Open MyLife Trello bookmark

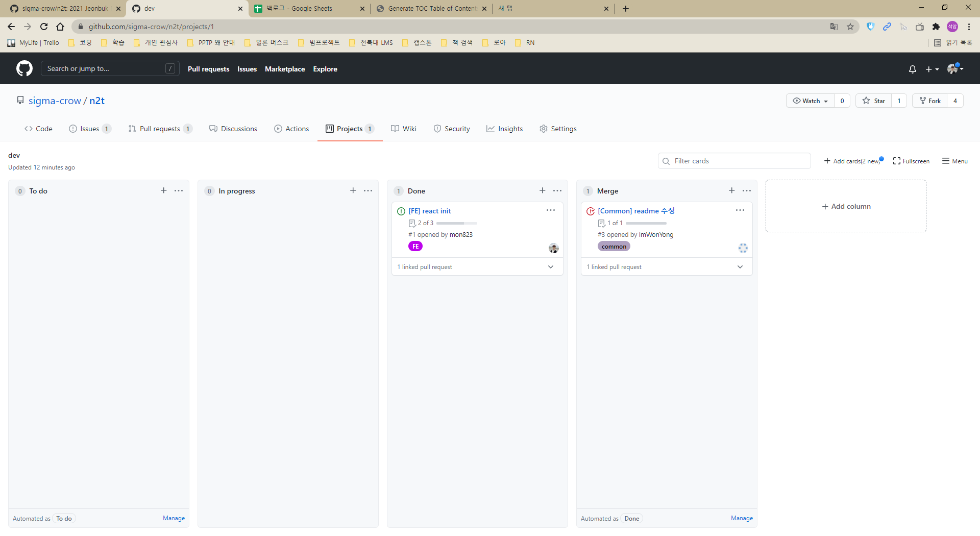click(33, 42)
